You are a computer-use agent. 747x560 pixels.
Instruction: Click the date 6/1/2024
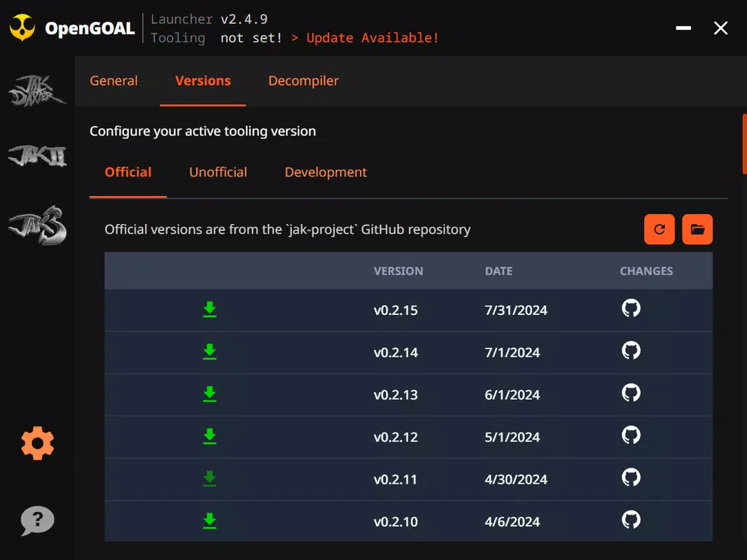coord(512,395)
